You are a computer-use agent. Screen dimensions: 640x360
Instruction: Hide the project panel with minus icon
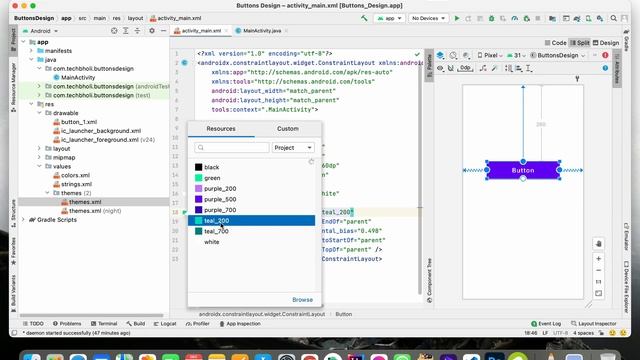163,31
